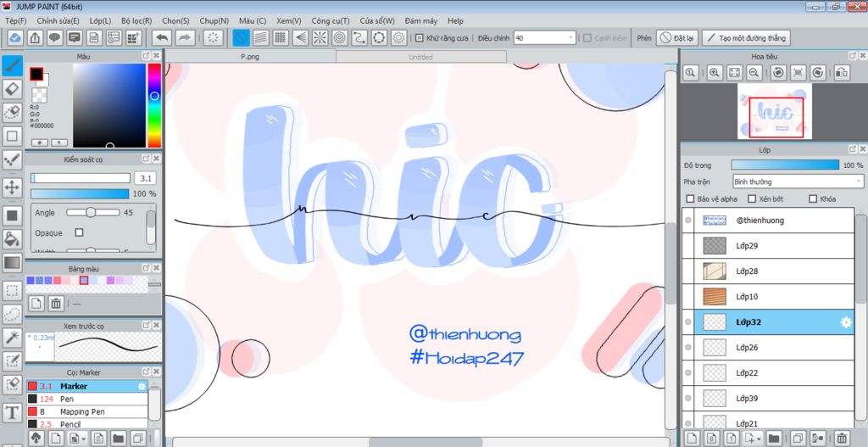Open the Xem(V) menu
This screenshot has height=447, width=868.
[x=289, y=20]
